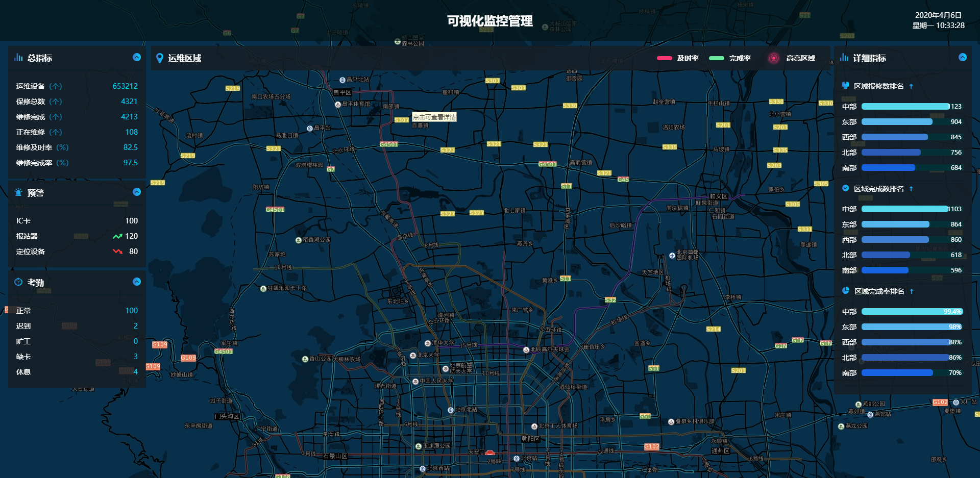The width and height of the screenshot is (980, 478).
Task: Toggle the 完成率 green legend
Action: click(717, 58)
